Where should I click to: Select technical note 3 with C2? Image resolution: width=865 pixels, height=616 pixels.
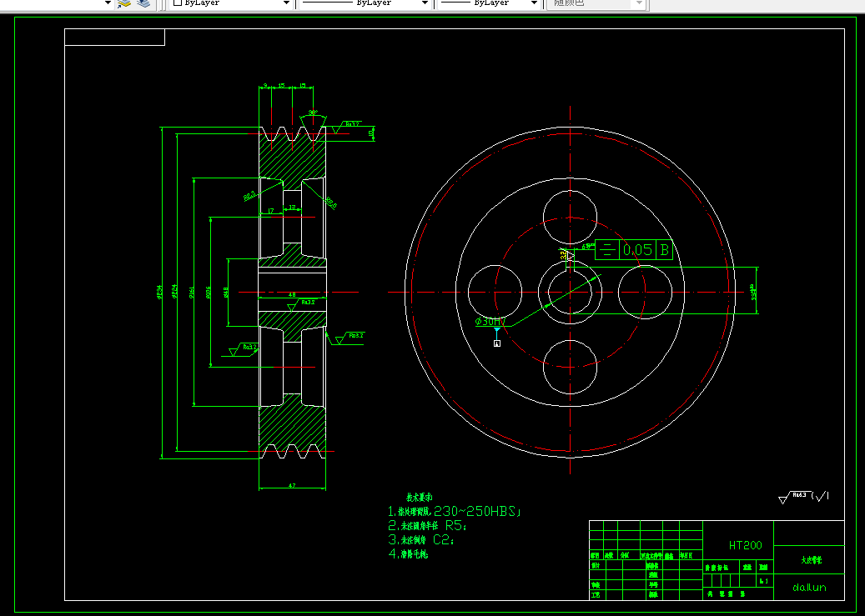[x=421, y=540]
